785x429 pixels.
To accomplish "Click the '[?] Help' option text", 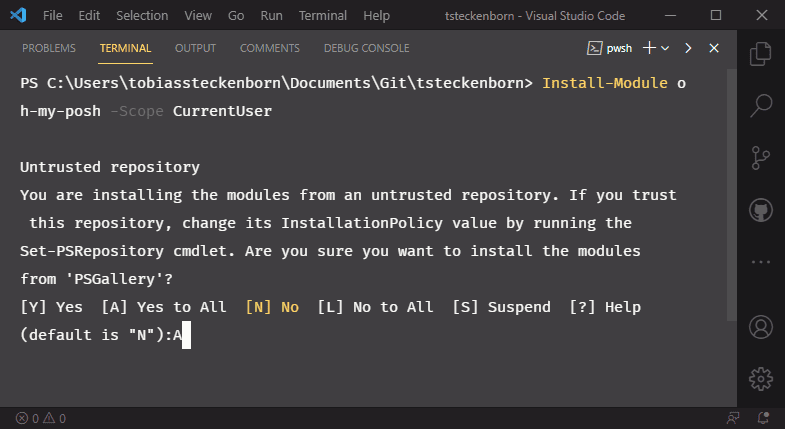I will 605,307.
